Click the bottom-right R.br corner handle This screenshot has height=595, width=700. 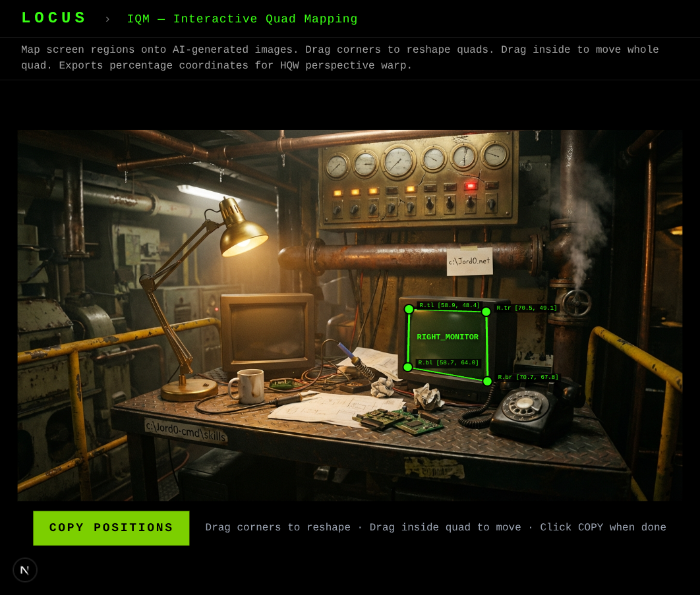pyautogui.click(x=487, y=381)
